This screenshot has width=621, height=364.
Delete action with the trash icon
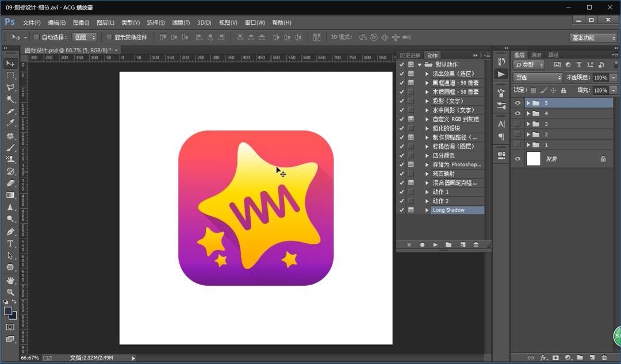pos(476,245)
